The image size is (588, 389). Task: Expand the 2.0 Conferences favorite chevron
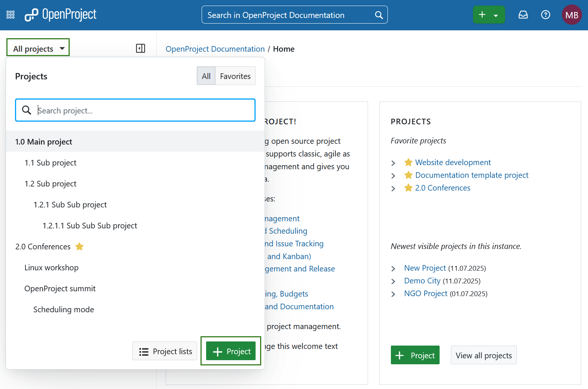point(393,188)
